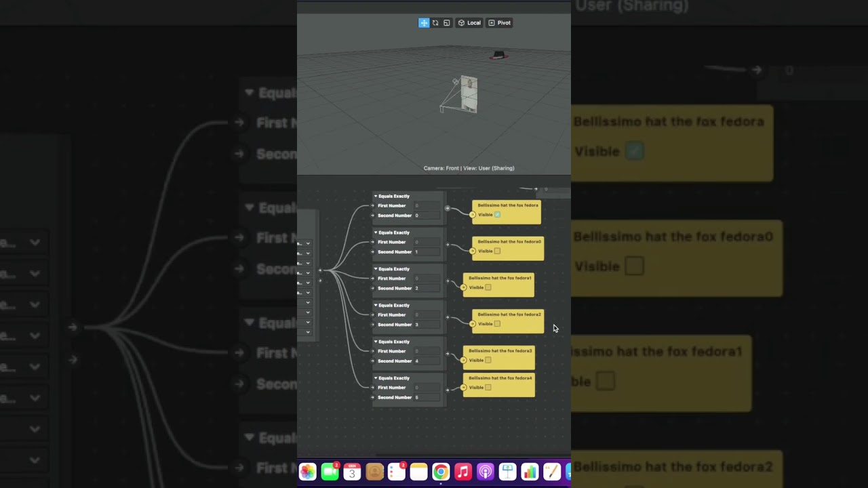Click the Camera: Front view label
Screen dimensions: 868x488
click(469, 168)
